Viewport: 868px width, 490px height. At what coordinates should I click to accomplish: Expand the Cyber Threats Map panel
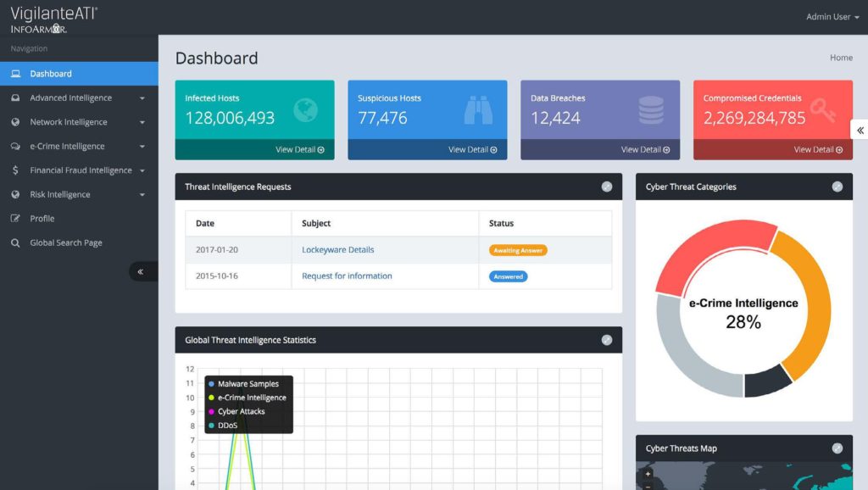pos(837,448)
